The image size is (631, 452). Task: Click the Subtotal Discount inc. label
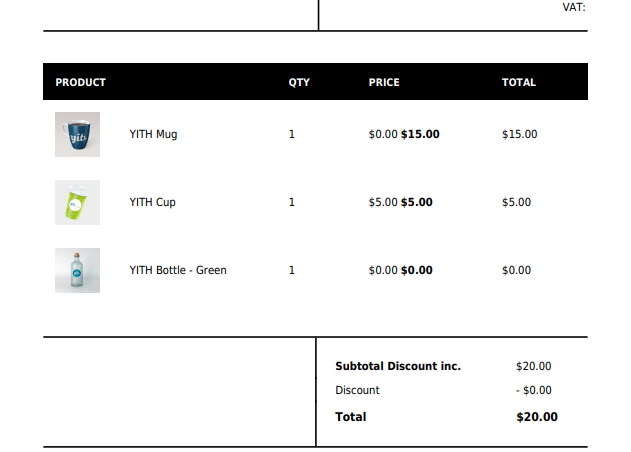point(398,366)
